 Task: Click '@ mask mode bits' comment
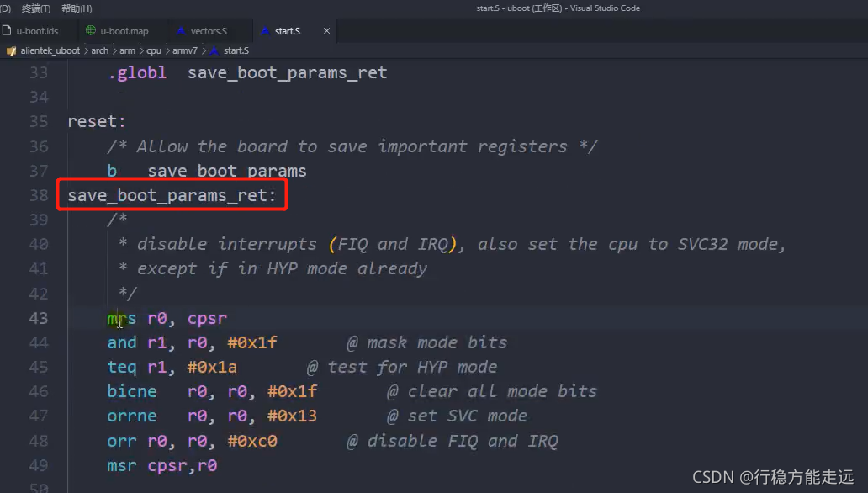point(426,343)
